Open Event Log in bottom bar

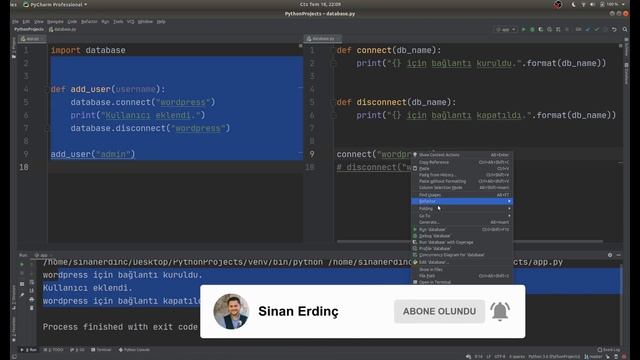point(609,350)
